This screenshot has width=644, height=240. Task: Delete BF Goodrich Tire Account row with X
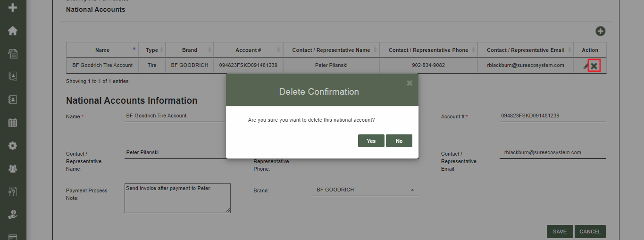click(x=594, y=66)
